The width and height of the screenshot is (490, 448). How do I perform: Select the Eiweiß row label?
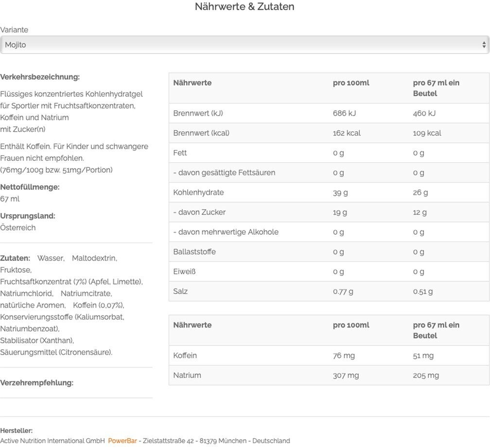pos(184,272)
